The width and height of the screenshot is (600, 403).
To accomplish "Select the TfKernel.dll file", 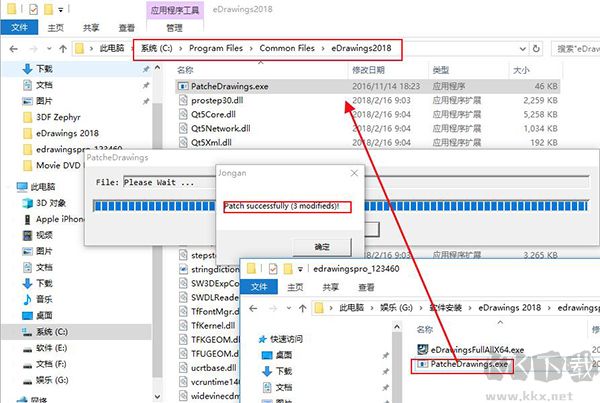I will point(213,325).
